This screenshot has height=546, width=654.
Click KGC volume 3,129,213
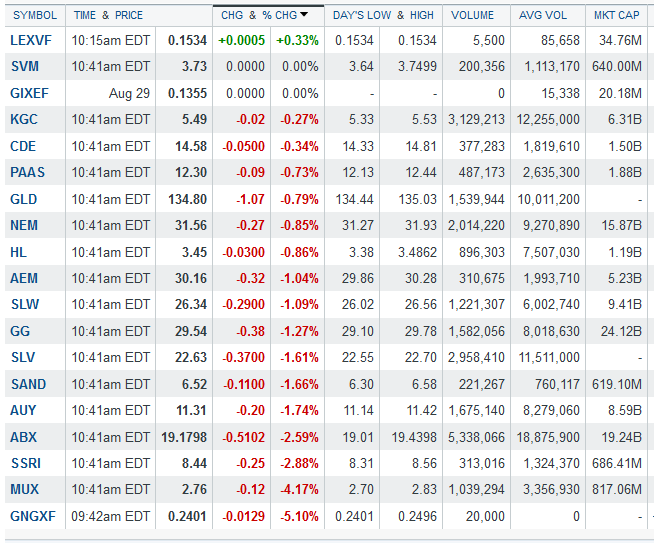476,119
